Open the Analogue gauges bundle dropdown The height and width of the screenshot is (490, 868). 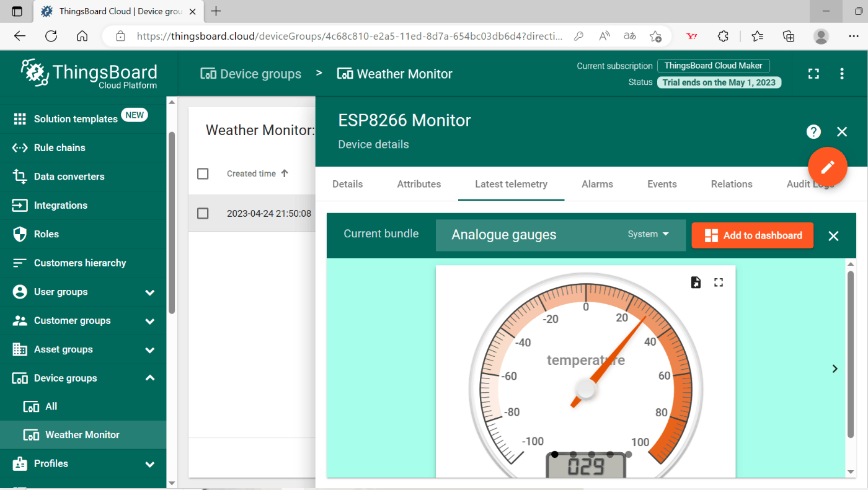pyautogui.click(x=560, y=235)
